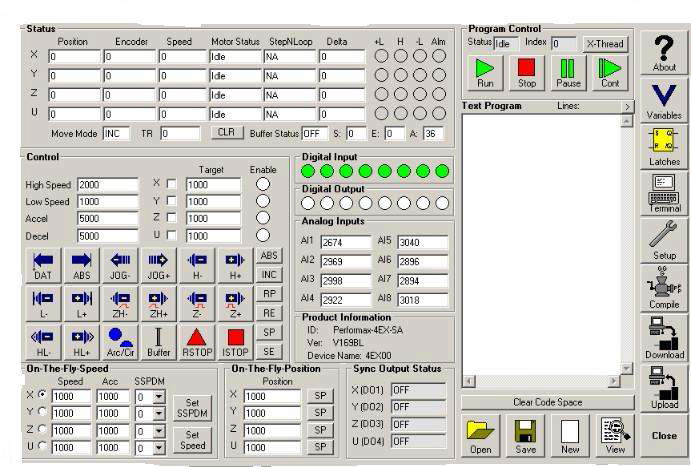Click the Text Program vertical scrollbar down arrow

coord(627,368)
